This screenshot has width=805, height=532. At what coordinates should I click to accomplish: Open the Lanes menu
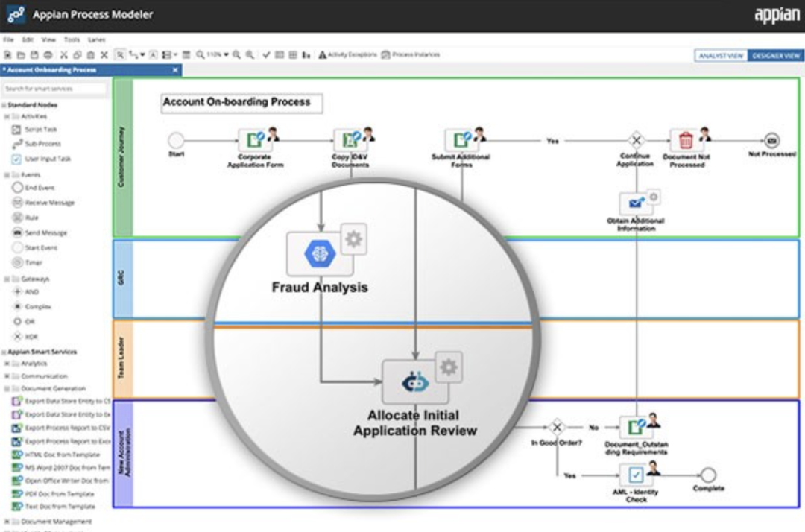pyautogui.click(x=96, y=39)
